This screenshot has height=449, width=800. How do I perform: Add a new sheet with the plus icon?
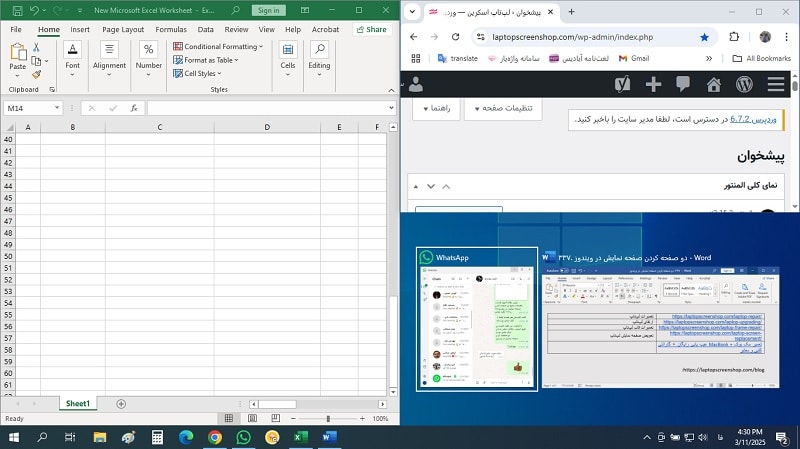point(121,404)
